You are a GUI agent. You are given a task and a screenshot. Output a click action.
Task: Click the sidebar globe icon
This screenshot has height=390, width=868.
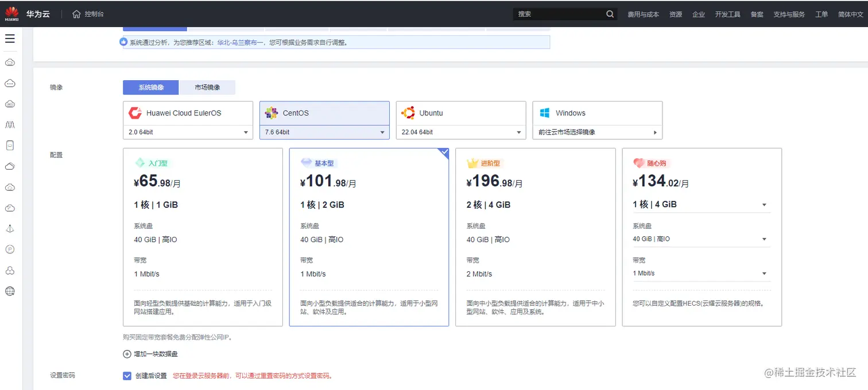click(10, 291)
